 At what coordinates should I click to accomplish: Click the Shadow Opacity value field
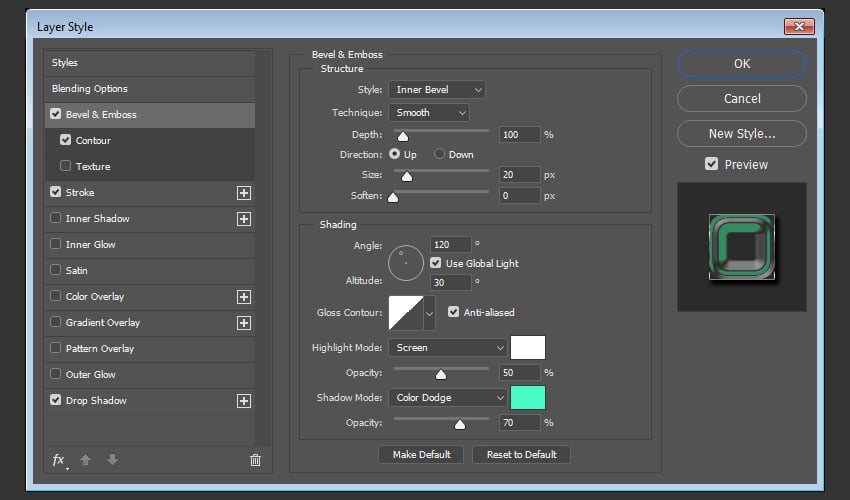pyautogui.click(x=519, y=422)
